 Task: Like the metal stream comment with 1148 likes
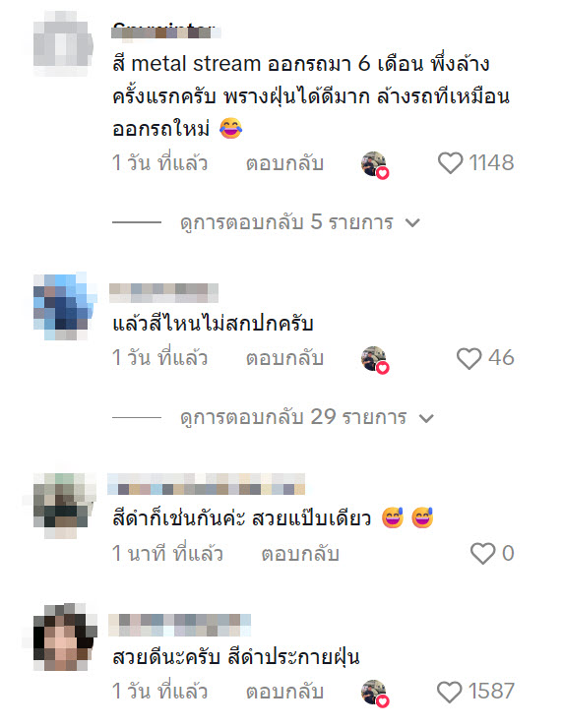click(x=450, y=163)
